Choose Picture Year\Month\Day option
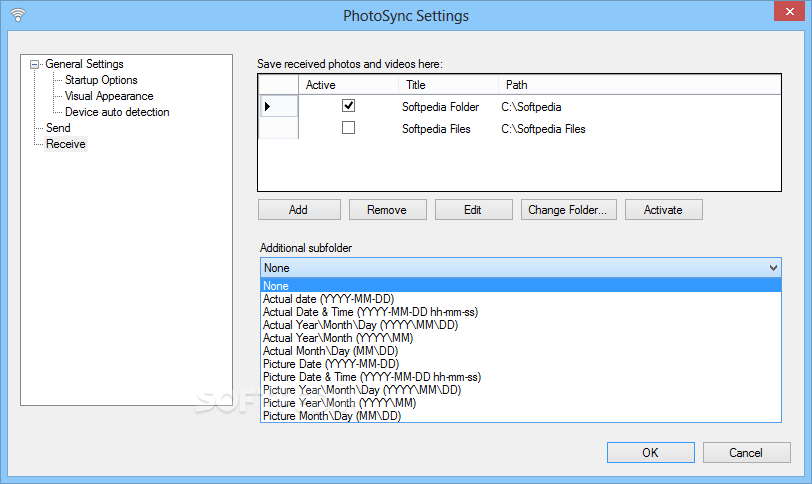The image size is (812, 484). coord(520,390)
